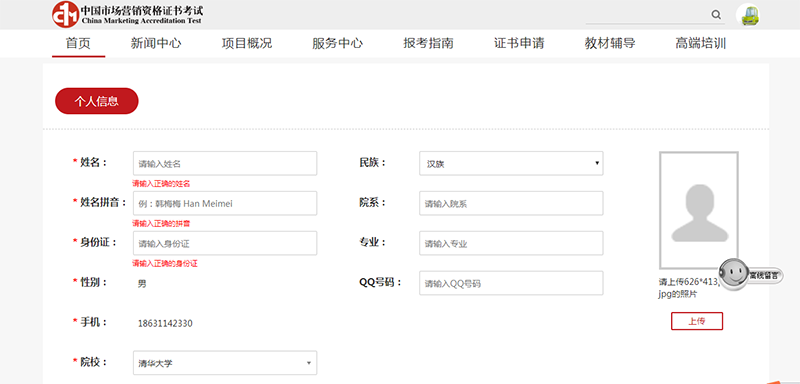Screen dimensions: 800x384
Task: Focus the 专业 input field
Action: click(x=511, y=243)
